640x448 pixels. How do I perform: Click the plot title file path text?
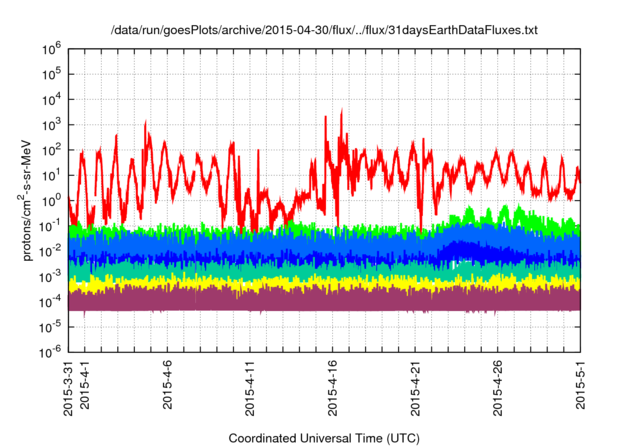324,30
